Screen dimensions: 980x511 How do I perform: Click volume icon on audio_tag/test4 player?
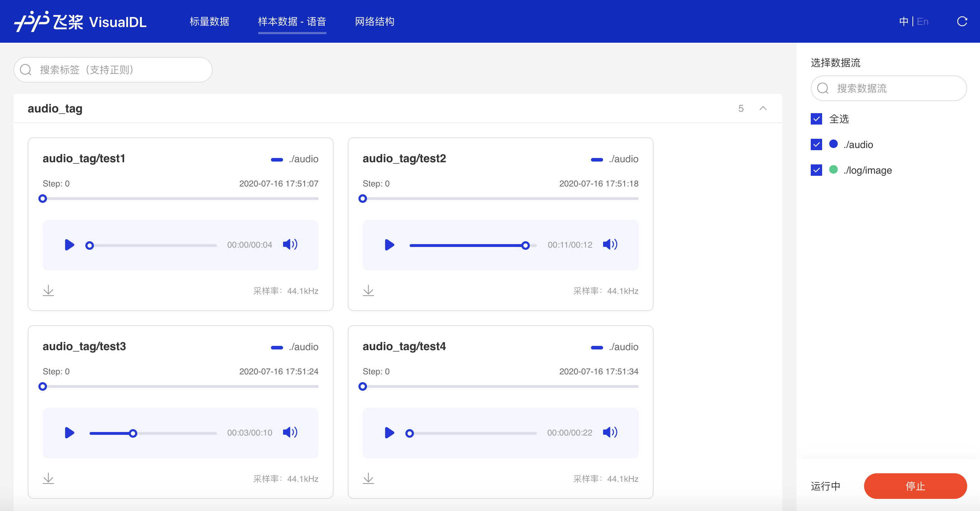[x=610, y=432]
